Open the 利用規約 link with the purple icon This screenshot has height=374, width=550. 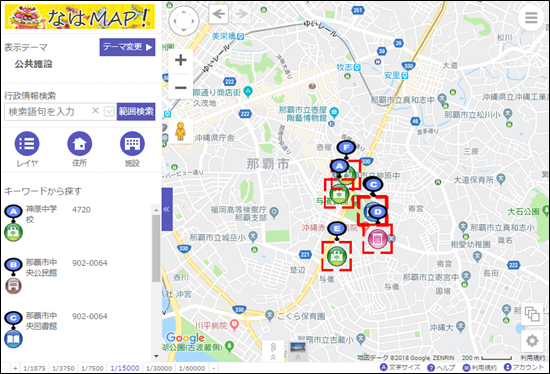479,367
